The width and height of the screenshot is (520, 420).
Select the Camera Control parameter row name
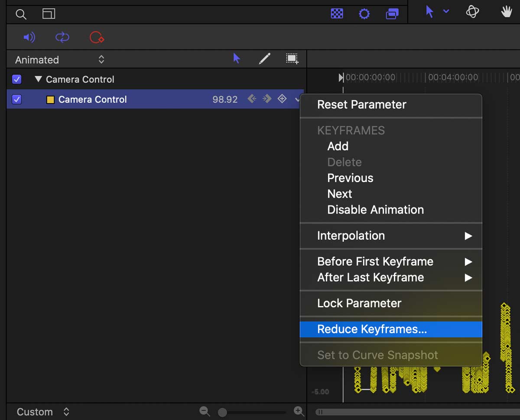click(93, 99)
